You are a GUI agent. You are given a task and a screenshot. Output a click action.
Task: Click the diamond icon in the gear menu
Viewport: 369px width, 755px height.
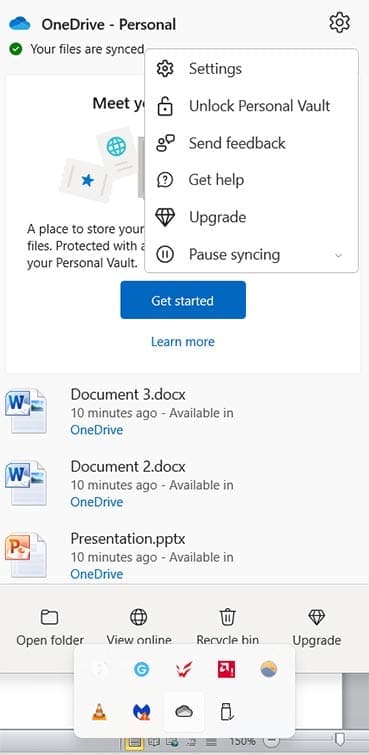click(165, 217)
